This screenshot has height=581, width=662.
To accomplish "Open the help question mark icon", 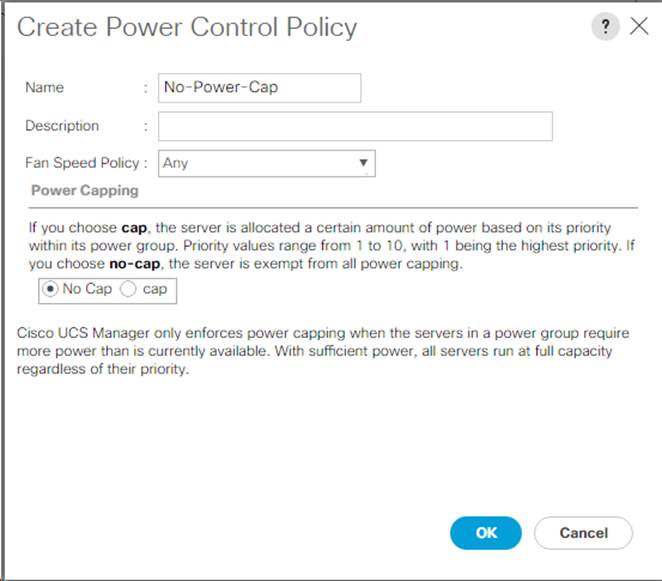I will tap(605, 27).
